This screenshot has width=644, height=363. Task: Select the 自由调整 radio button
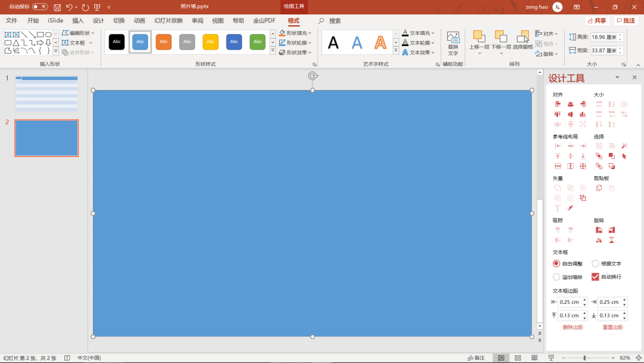556,263
